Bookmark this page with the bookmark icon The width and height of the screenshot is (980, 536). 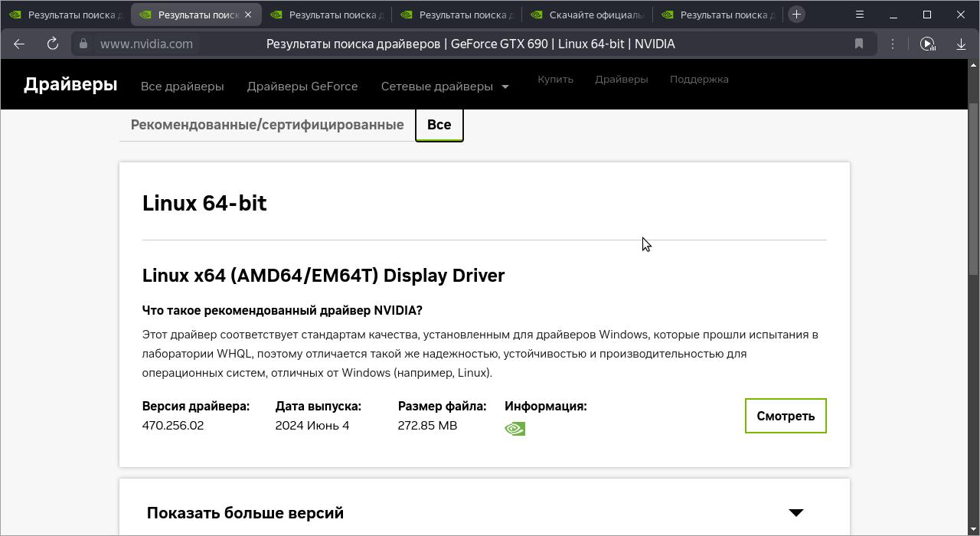click(859, 44)
